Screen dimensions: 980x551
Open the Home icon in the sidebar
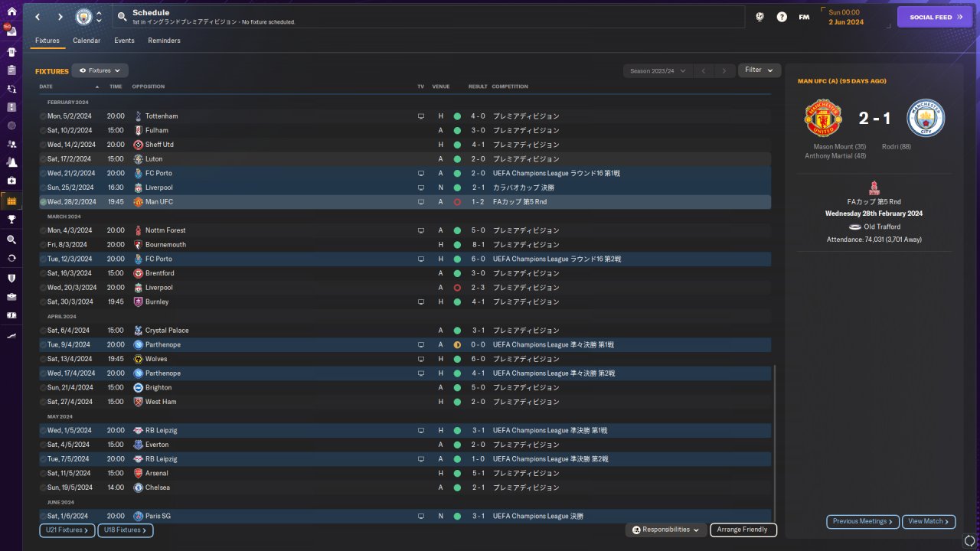(x=11, y=11)
